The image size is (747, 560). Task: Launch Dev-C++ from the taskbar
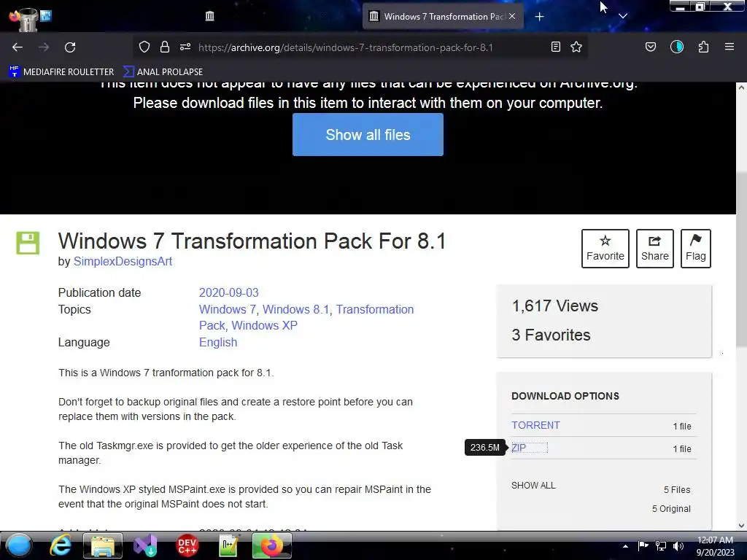(187, 545)
